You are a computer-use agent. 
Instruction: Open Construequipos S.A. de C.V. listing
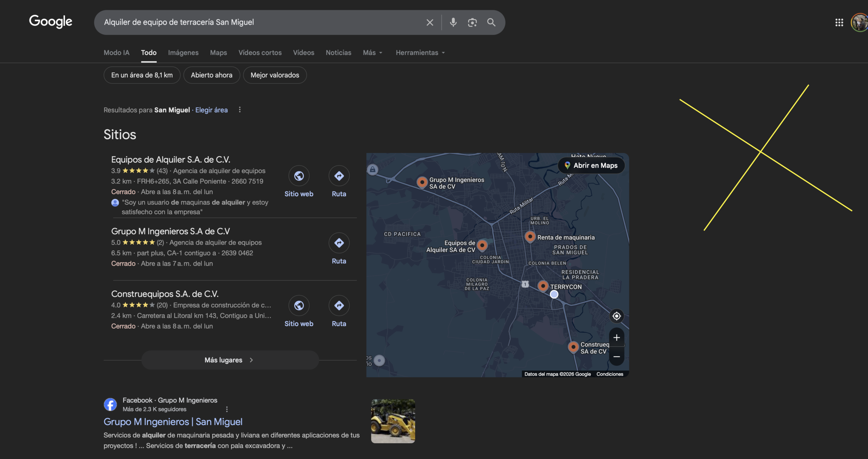[x=165, y=294]
